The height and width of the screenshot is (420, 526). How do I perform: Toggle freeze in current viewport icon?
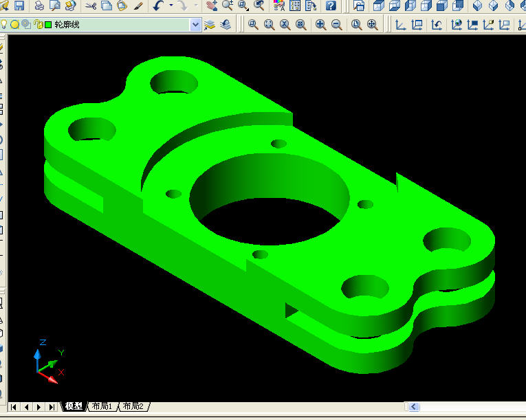coord(26,24)
